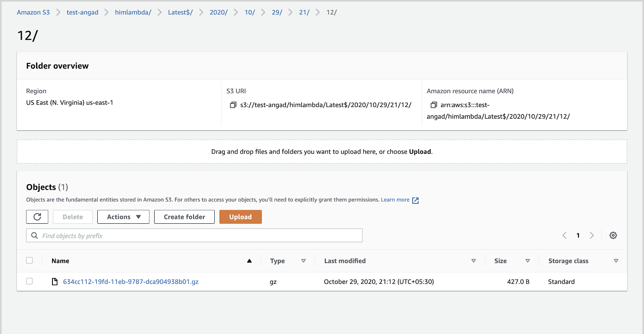Check the box for the .gz object
Image resolution: width=644 pixels, height=334 pixels.
30,281
